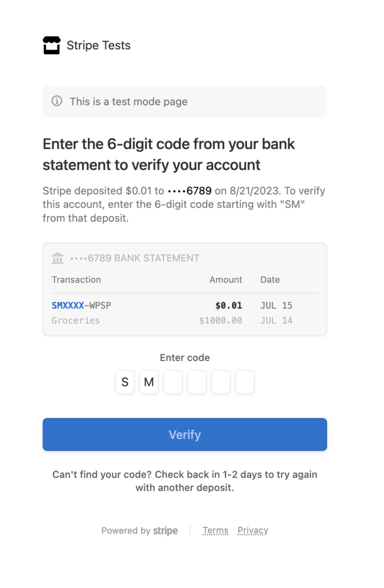Focus the third code digit box
The image size is (384, 588).
[x=173, y=382]
